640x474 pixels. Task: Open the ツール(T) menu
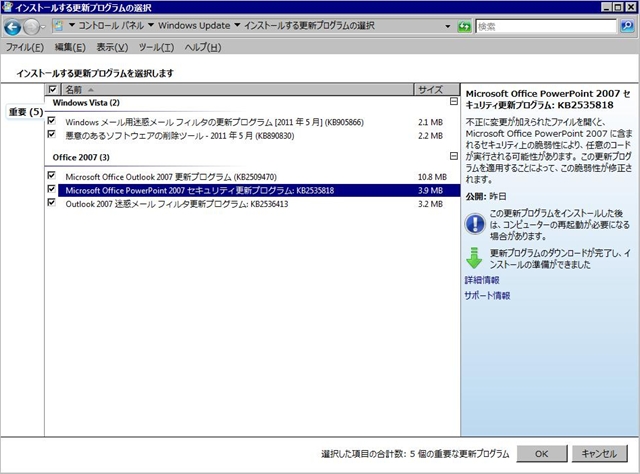[156, 47]
